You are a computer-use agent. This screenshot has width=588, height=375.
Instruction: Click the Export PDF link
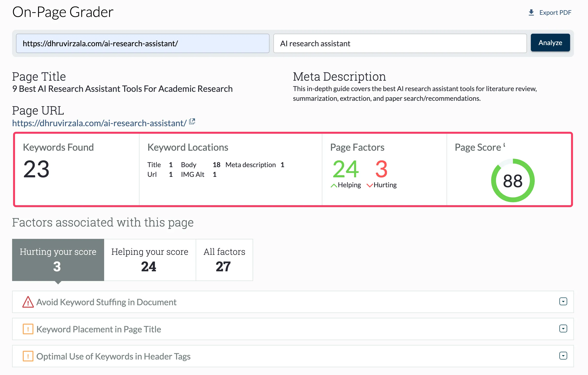tap(550, 12)
